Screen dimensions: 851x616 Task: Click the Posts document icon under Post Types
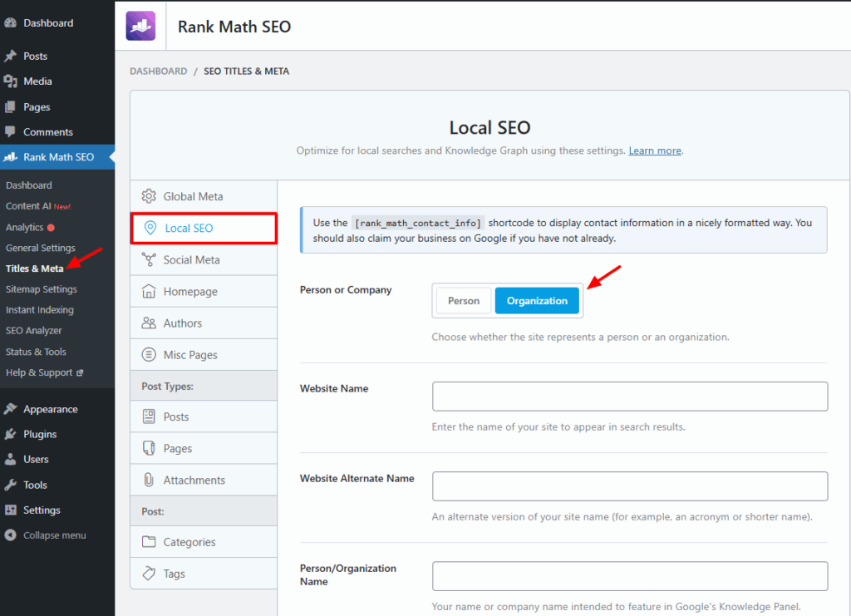(x=149, y=416)
